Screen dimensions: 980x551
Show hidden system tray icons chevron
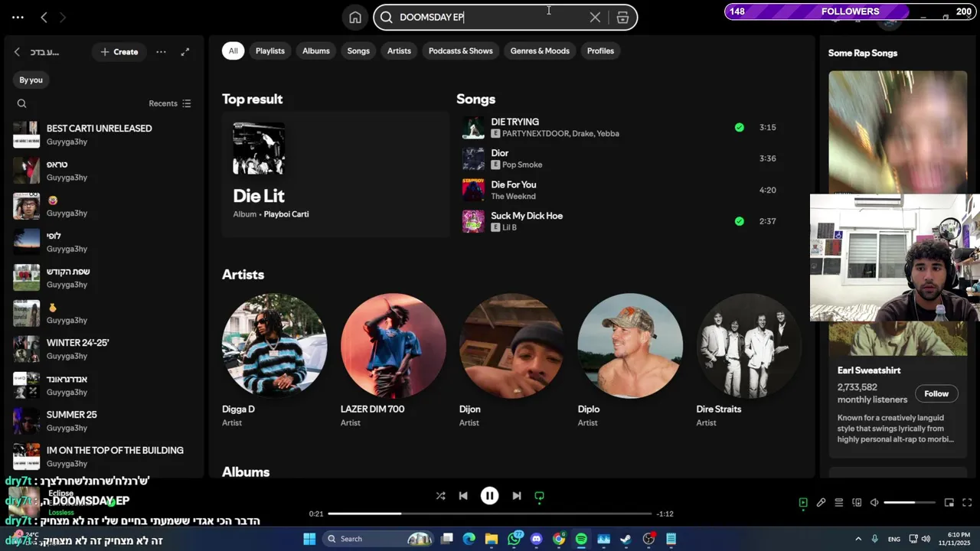point(858,539)
